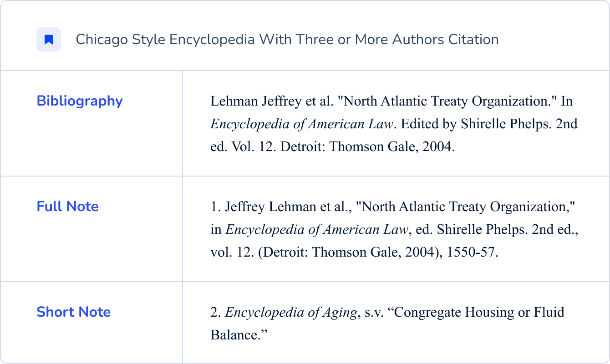This screenshot has height=364, width=610.
Task: Click the note number "2." in the Short Note
Action: click(x=216, y=313)
